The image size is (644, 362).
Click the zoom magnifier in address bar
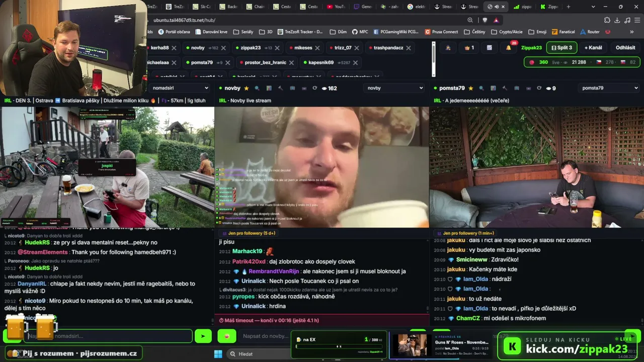tap(470, 20)
